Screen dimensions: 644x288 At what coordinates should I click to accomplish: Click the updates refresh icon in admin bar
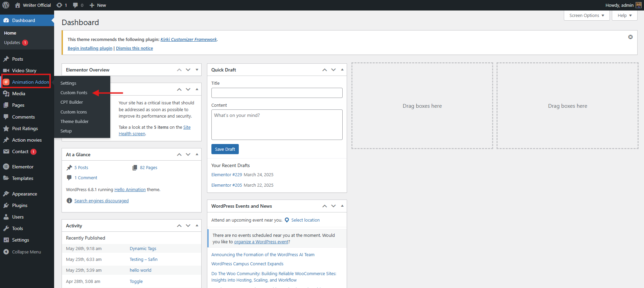point(59,5)
